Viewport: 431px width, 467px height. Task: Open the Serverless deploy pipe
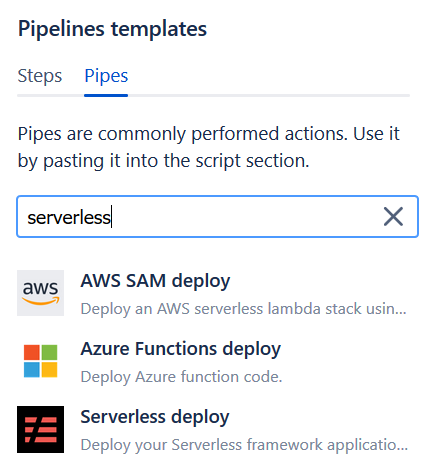(155, 417)
